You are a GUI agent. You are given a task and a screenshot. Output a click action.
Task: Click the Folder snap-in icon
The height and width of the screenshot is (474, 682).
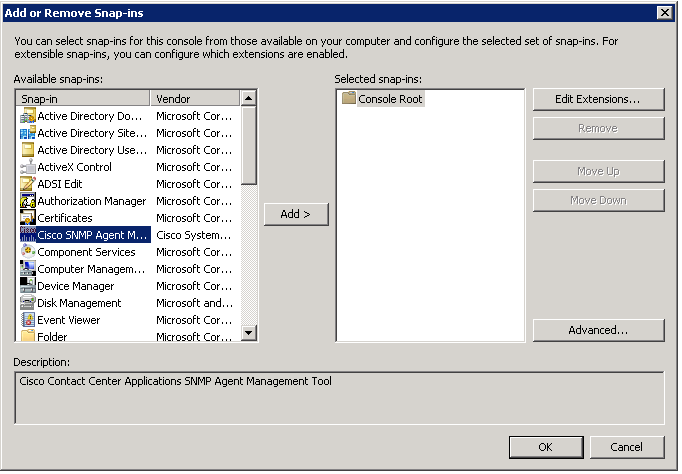coord(28,336)
